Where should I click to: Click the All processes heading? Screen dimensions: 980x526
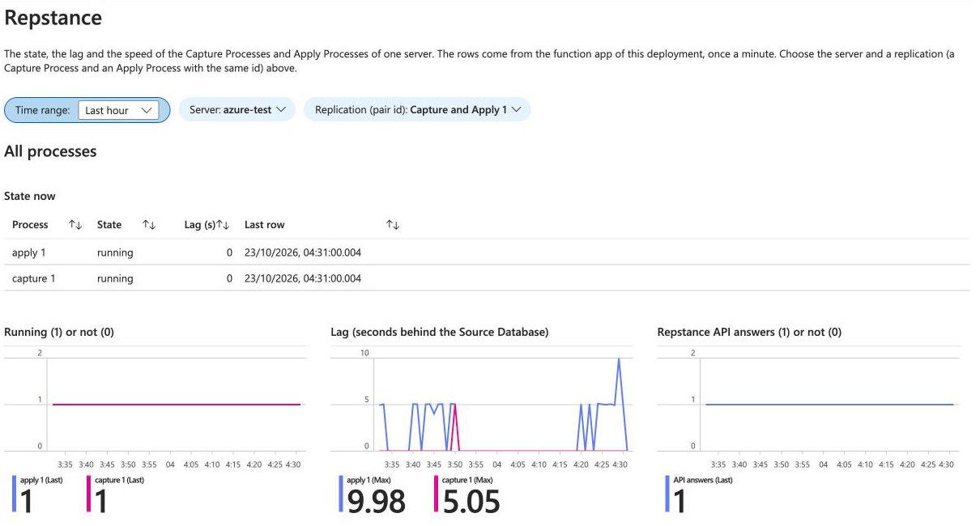click(50, 151)
